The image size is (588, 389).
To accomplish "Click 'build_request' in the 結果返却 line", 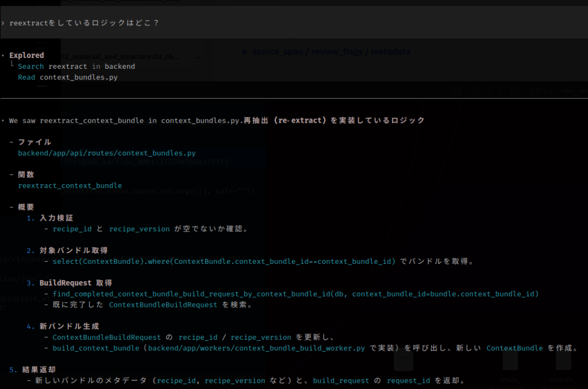I will pyautogui.click(x=341, y=381).
